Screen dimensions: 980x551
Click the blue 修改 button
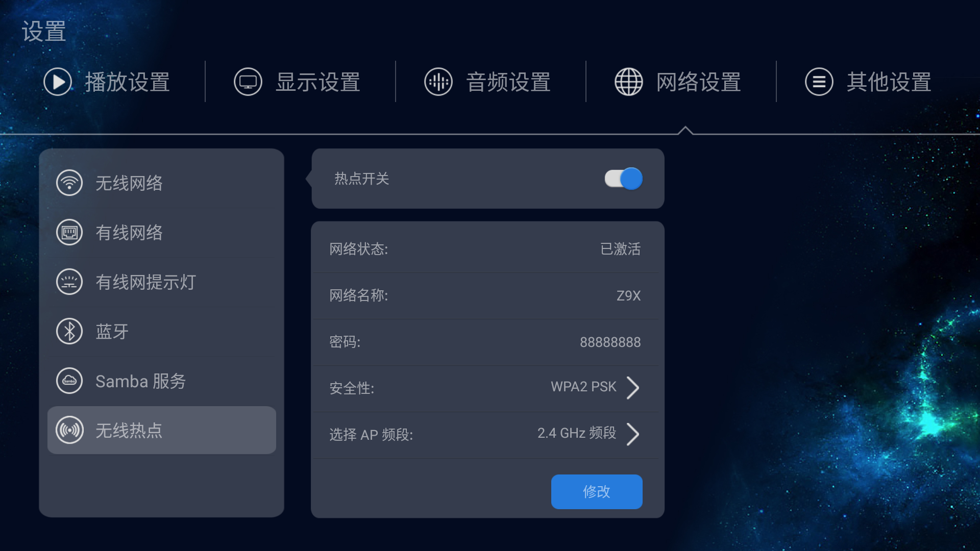click(597, 491)
